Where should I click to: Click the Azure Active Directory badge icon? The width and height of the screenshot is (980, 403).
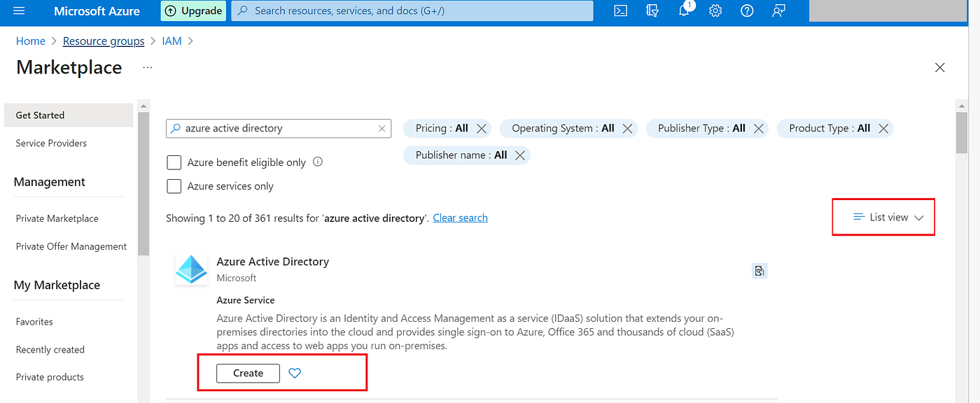(759, 271)
